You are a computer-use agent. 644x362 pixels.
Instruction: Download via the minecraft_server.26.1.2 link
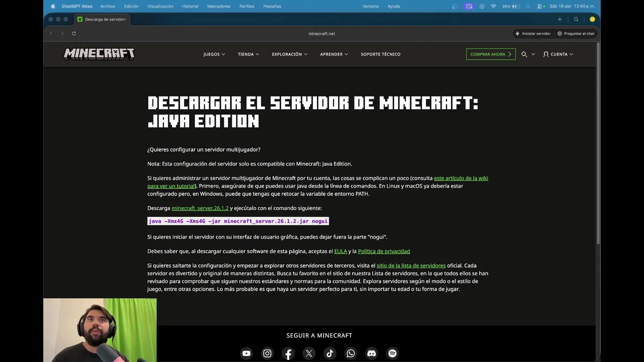click(x=200, y=208)
